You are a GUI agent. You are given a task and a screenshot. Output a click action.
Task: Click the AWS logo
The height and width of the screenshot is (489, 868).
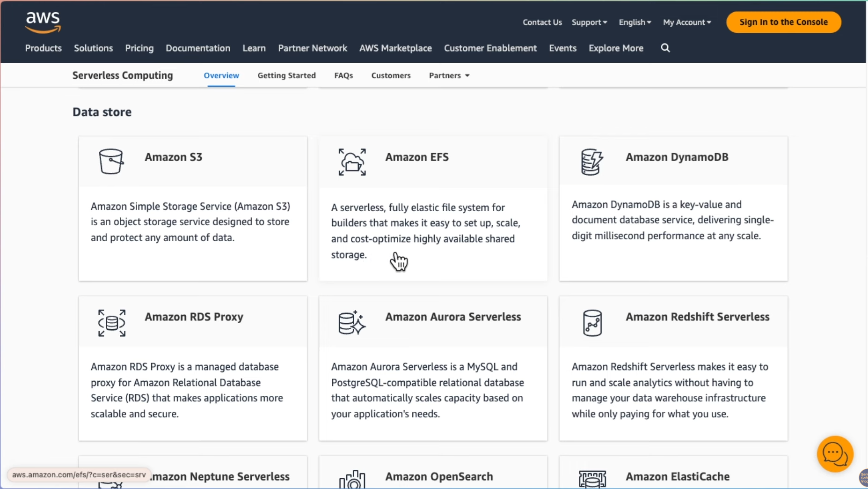click(43, 22)
